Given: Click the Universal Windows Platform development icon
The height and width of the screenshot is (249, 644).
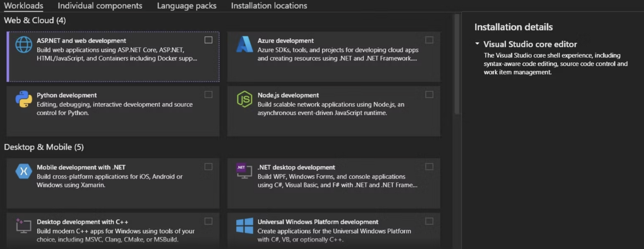Looking at the screenshot, I should tap(244, 226).
